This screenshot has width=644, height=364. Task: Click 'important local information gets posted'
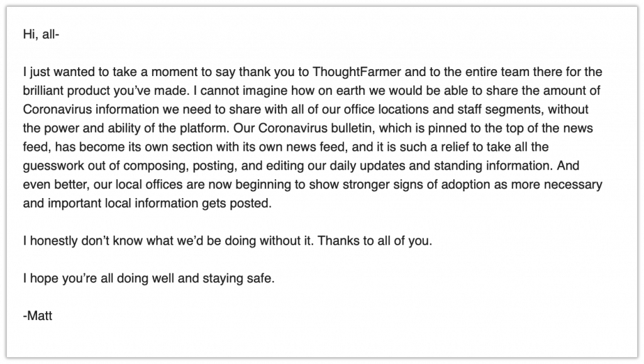160,203
